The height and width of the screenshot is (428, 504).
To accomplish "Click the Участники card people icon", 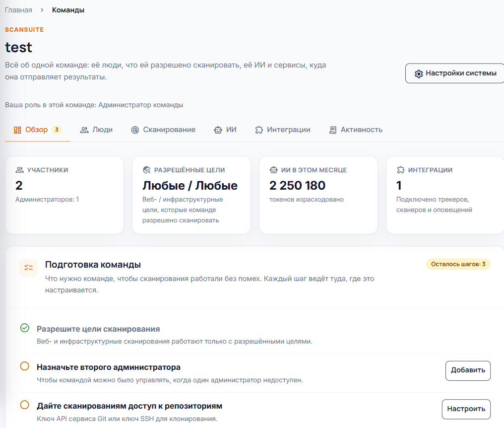I will coord(20,170).
